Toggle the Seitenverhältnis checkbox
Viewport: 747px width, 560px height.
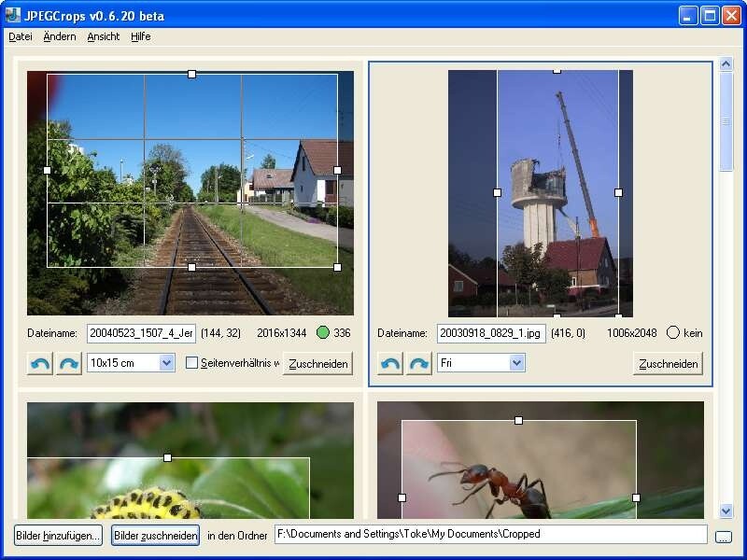192,363
